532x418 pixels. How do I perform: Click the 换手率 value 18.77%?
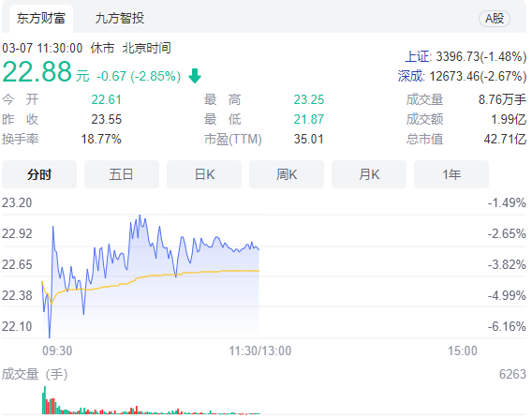pos(101,139)
